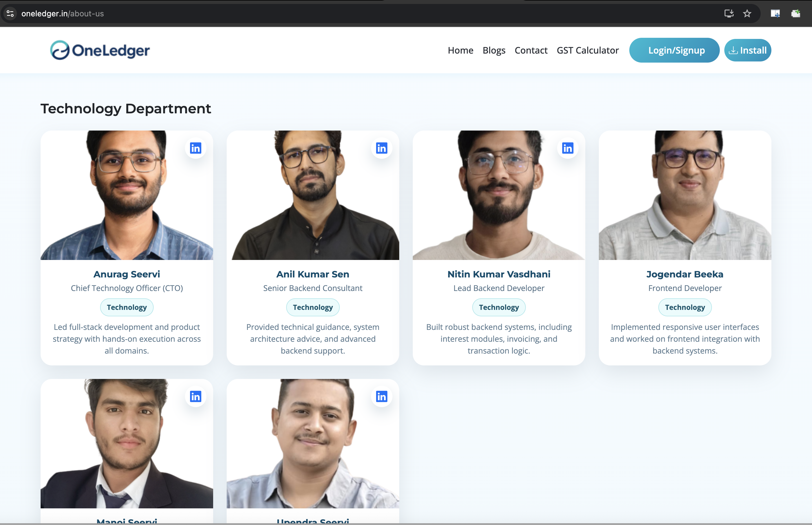Screen dimensions: 812x525
Task: Select the Technology tag on Anurag Seervi's card
Action: (x=127, y=307)
